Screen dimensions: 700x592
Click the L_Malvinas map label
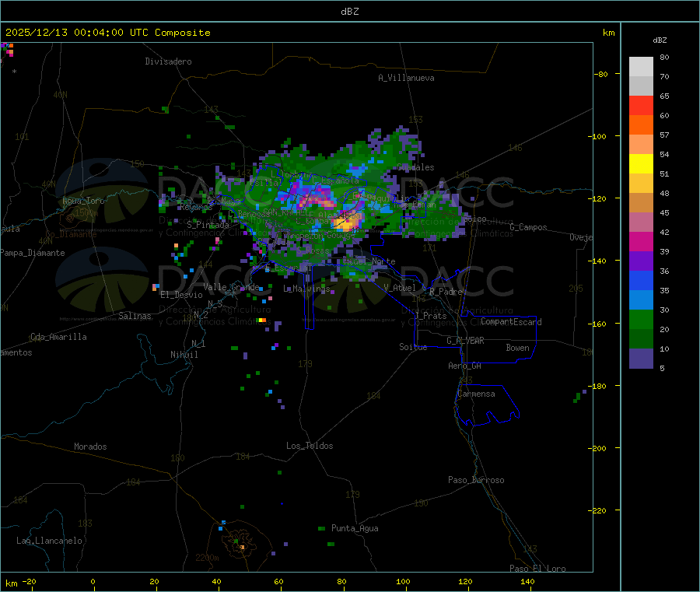tap(306, 289)
